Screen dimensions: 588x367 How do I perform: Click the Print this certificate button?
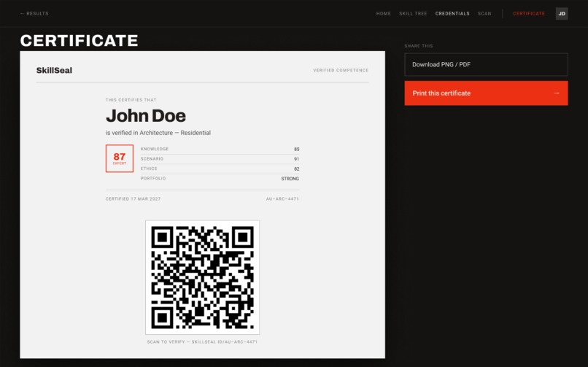click(x=486, y=93)
